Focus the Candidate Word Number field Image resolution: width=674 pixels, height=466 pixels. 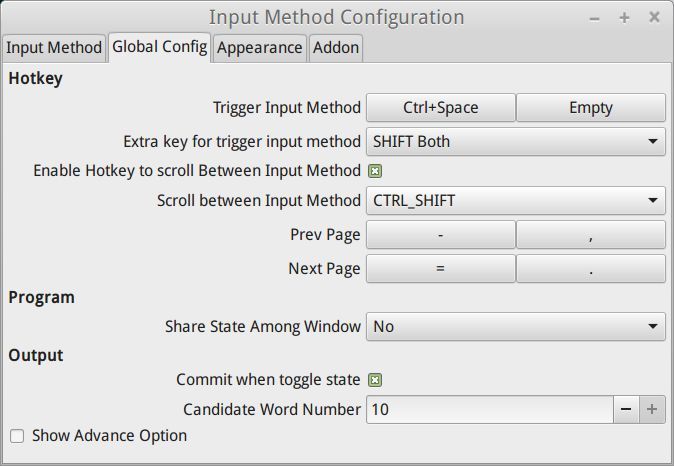click(488, 409)
